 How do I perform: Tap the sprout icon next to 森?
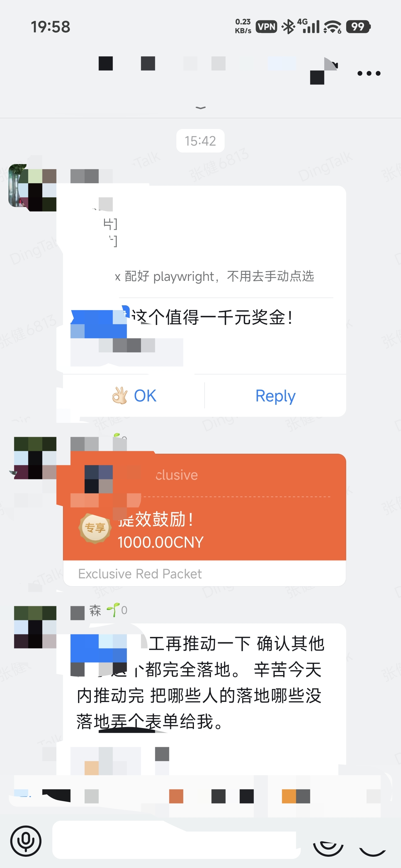tap(113, 610)
